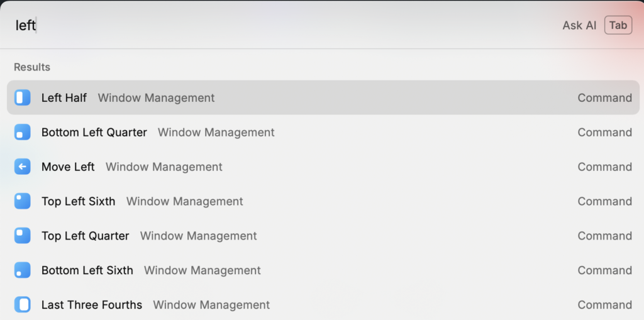Image resolution: width=644 pixels, height=320 pixels.
Task: Click the Bottom Left Quarter icon
Action: pyautogui.click(x=23, y=132)
